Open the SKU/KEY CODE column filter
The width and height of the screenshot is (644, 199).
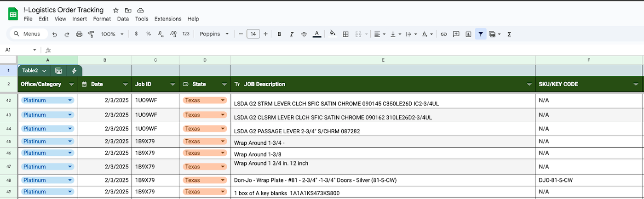pyautogui.click(x=636, y=85)
